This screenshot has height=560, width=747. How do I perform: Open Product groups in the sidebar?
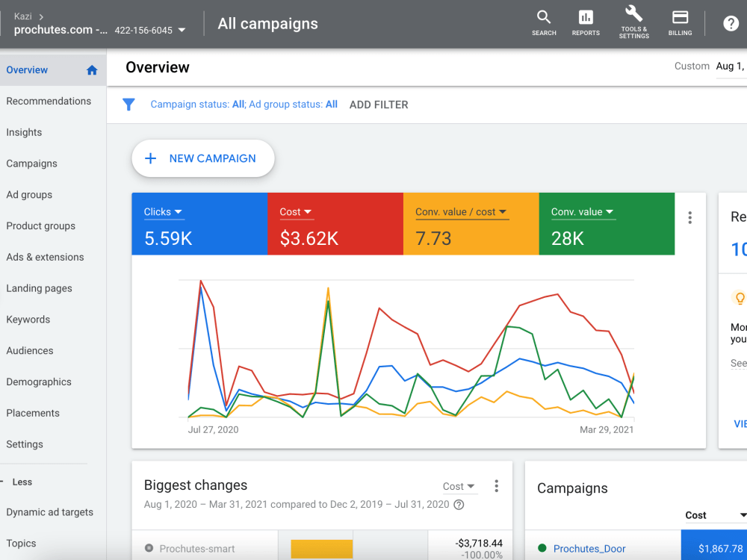(x=40, y=225)
